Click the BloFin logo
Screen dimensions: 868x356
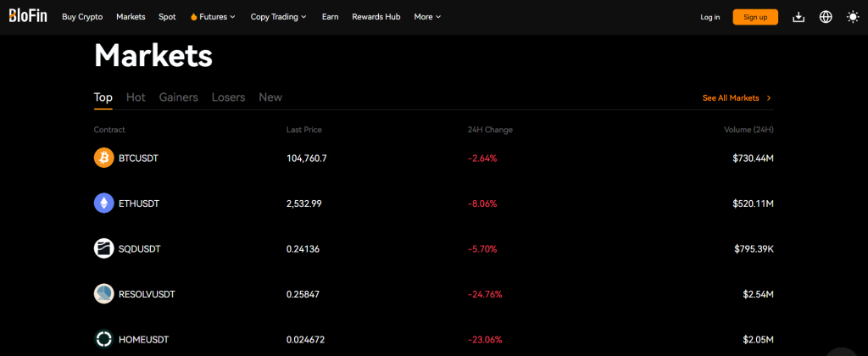28,17
